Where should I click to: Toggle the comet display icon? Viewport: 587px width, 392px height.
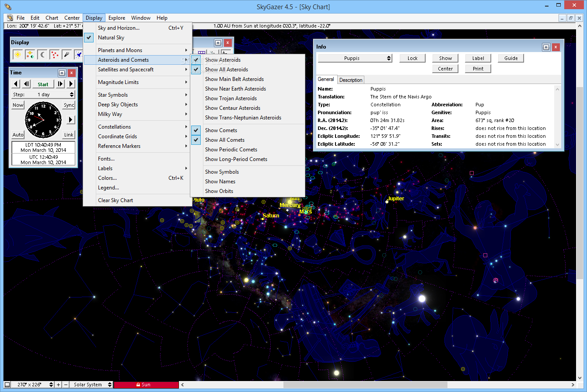click(x=66, y=54)
